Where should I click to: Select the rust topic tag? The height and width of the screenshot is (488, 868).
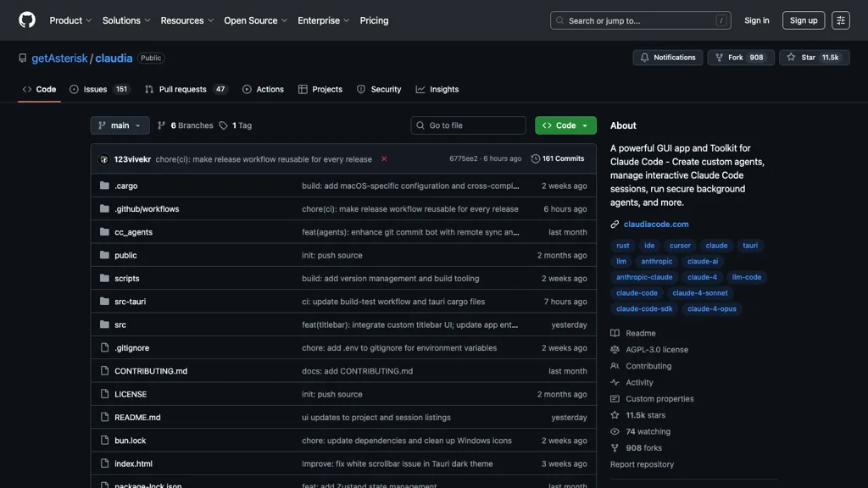coord(623,246)
